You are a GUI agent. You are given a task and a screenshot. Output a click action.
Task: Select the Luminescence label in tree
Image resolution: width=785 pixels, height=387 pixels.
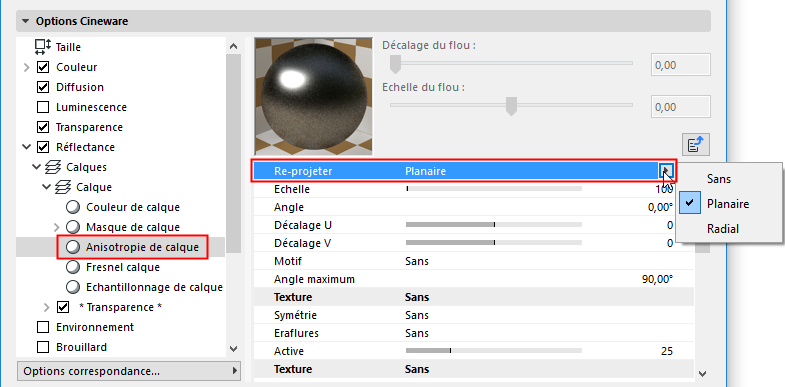point(92,107)
